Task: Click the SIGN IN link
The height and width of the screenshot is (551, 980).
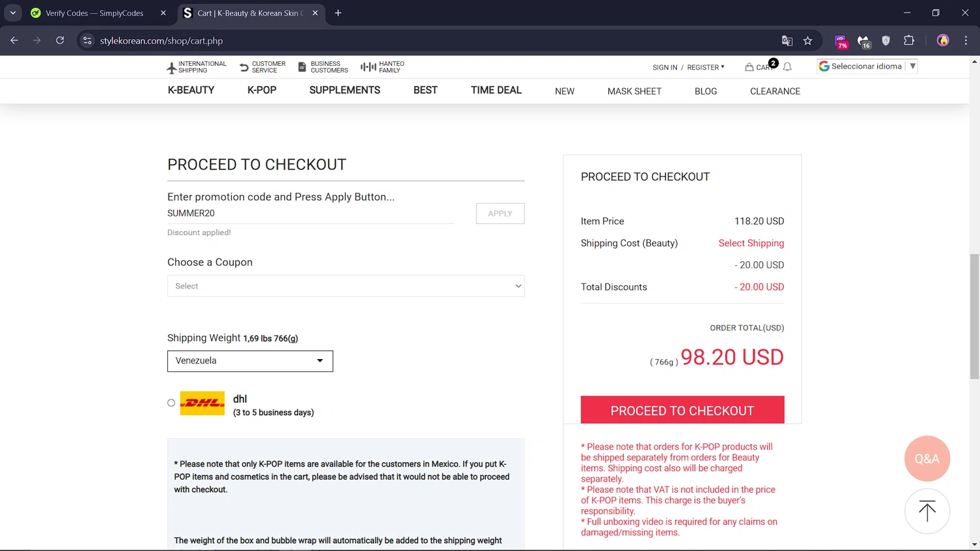Action: click(664, 67)
